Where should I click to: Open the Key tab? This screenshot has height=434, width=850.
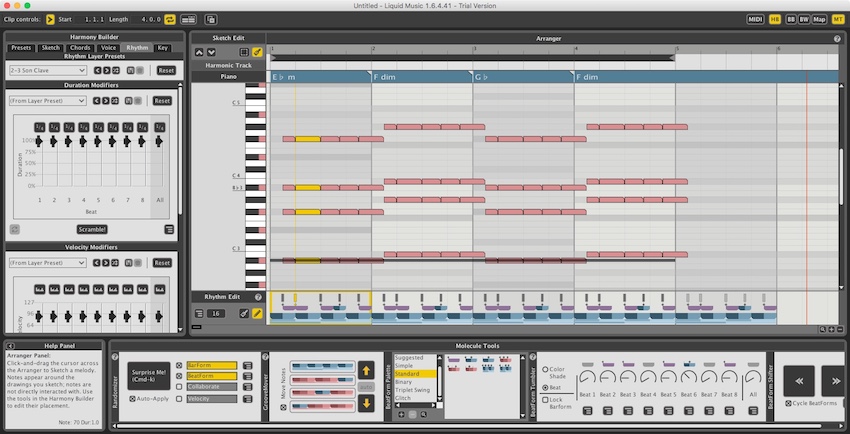point(163,48)
